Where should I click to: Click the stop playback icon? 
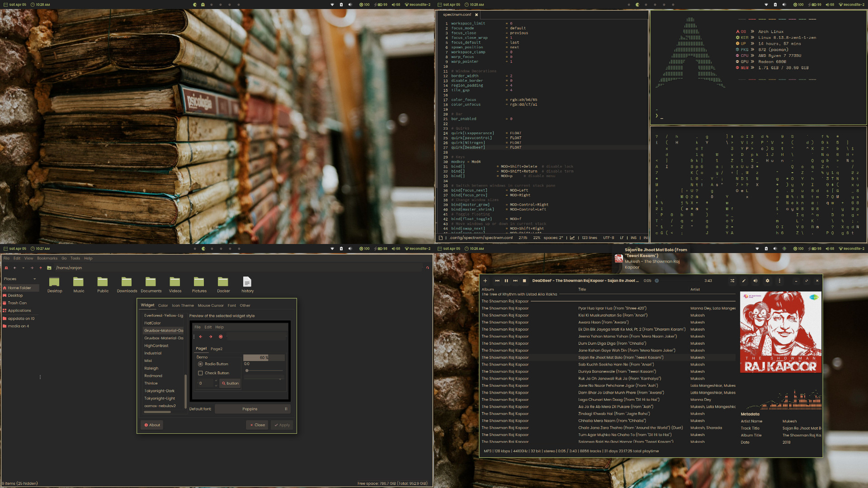[x=524, y=281]
